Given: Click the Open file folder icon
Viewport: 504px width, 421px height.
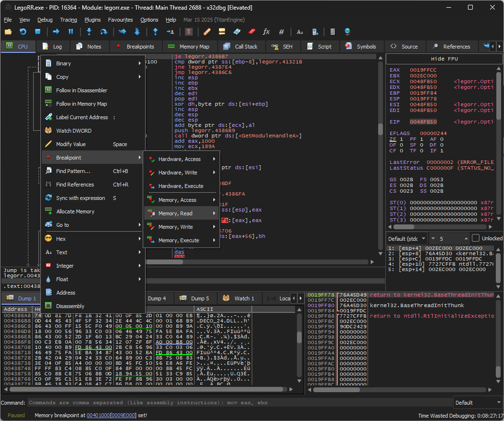Looking at the screenshot, I should pyautogui.click(x=8, y=32).
